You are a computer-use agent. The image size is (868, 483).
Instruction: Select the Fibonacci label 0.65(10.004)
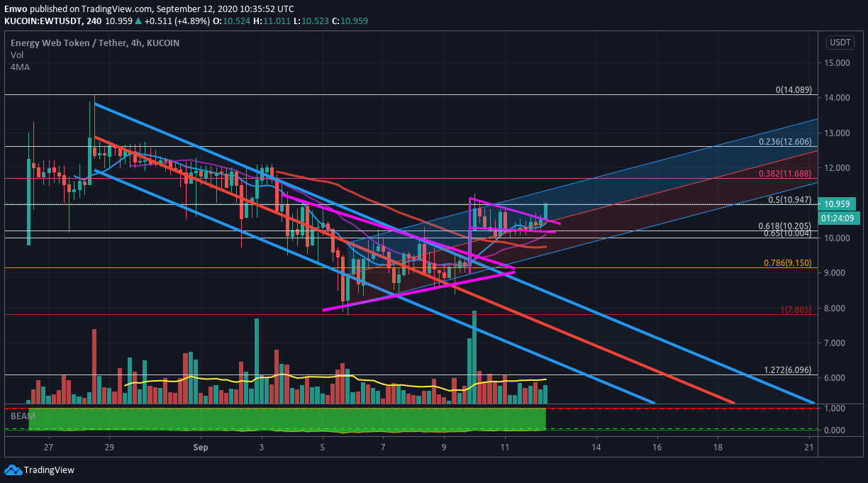pyautogui.click(x=787, y=233)
